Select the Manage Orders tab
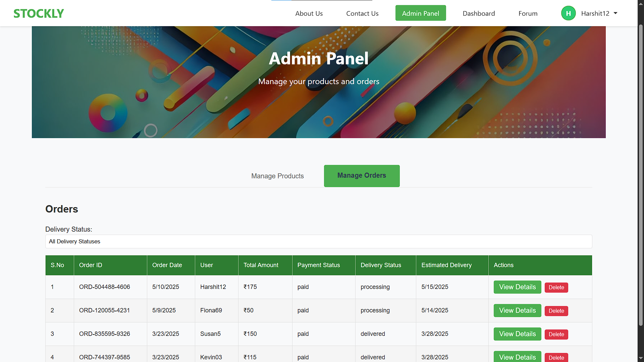Screen dimensions: 644x362 pos(362,176)
